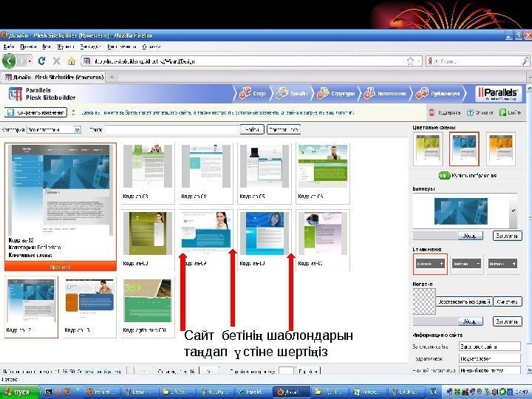The image size is (532, 399).
Task: Go to the Структура wizard step
Action: tap(336, 93)
